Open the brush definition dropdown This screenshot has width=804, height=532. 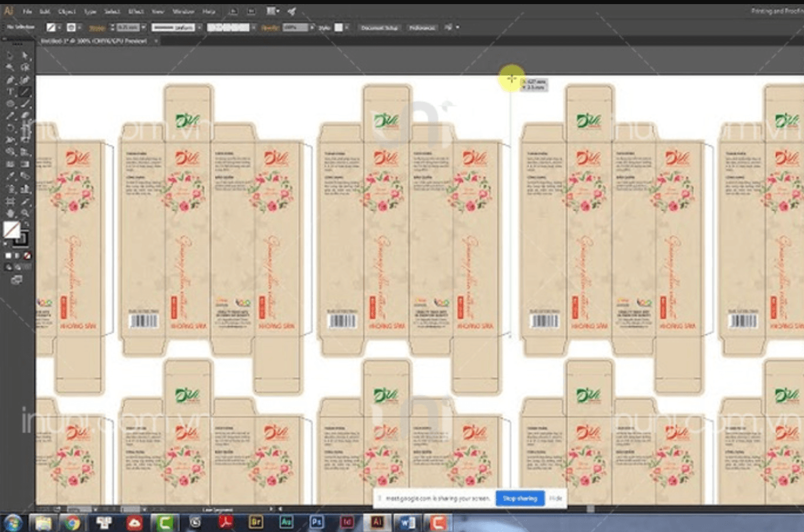click(x=254, y=27)
